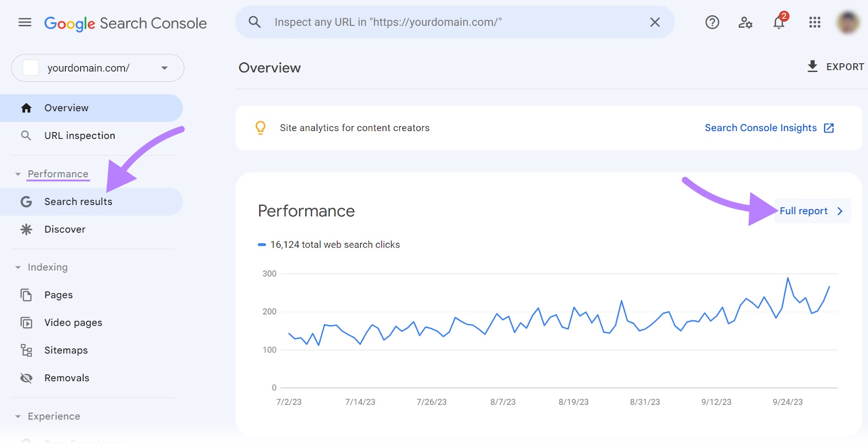Open users and permissions settings icon
Screen dimensions: 868x445
745,22
